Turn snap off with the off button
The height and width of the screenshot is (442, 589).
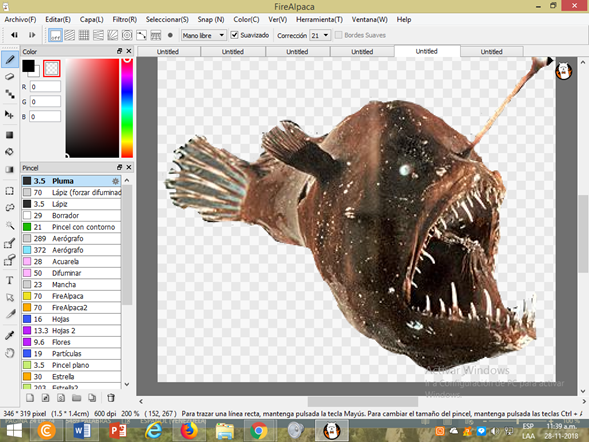[x=55, y=35]
